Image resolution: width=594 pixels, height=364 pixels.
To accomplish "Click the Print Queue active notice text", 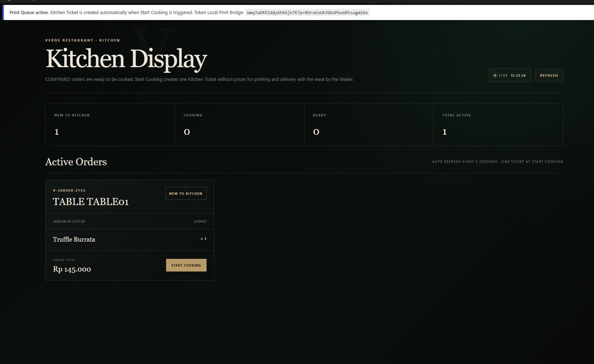I will (127, 13).
